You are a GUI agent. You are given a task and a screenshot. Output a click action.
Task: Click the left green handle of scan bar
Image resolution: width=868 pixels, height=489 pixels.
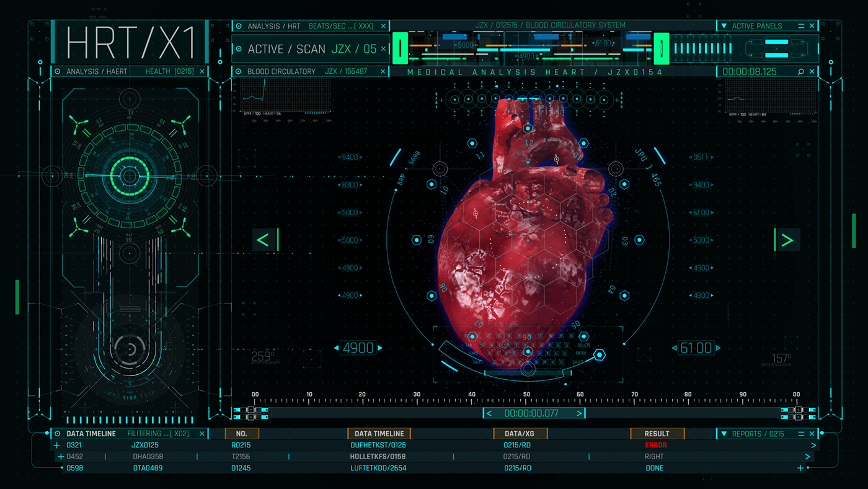click(401, 48)
